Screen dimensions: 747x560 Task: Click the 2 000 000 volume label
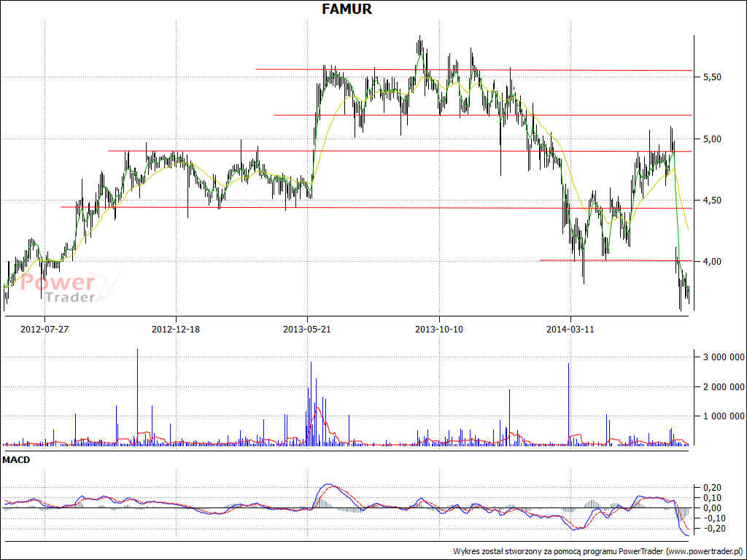click(x=724, y=386)
